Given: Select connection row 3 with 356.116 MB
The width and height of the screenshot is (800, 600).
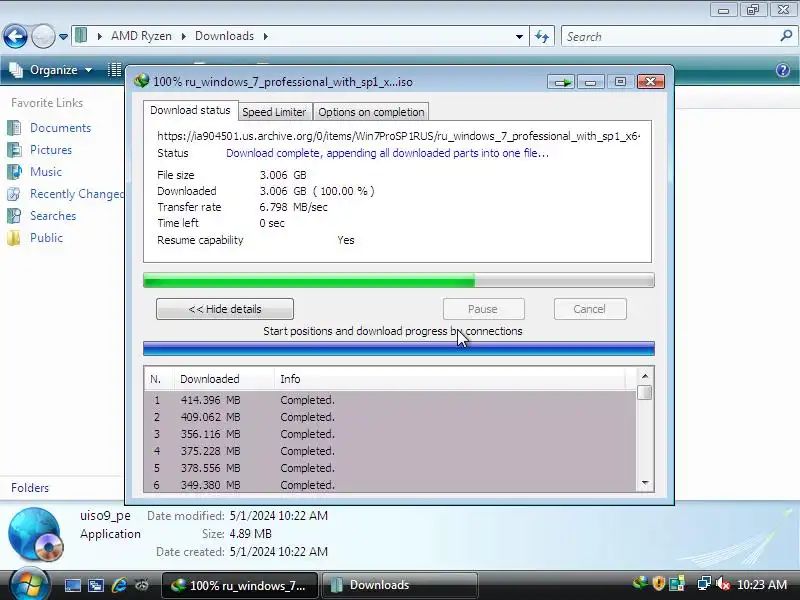Looking at the screenshot, I should (x=390, y=434).
